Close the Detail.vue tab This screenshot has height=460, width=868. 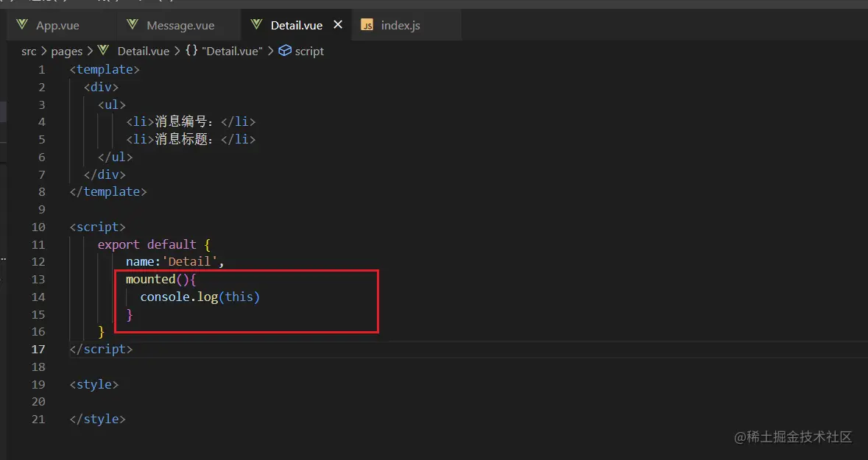point(338,25)
